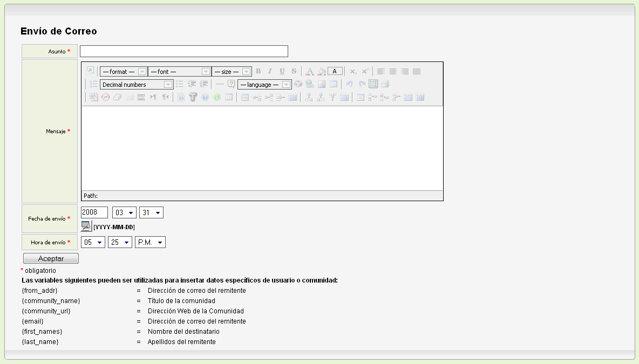Click the {from_addr} variable text
The width and height of the screenshot is (639, 364).
39,291
